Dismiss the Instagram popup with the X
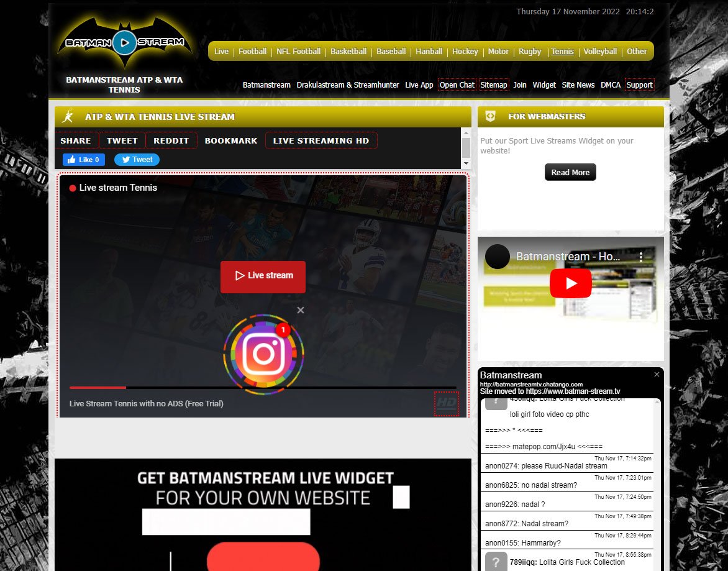Viewport: 728px width, 571px height. (x=301, y=310)
